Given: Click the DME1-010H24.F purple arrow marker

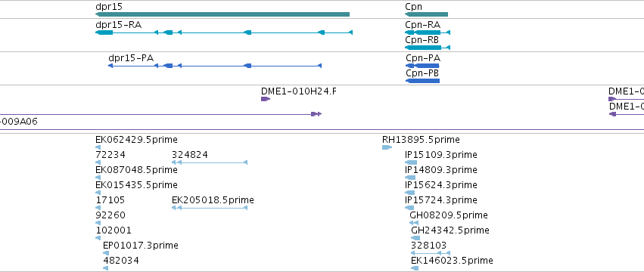Looking at the screenshot, I should tap(266, 99).
